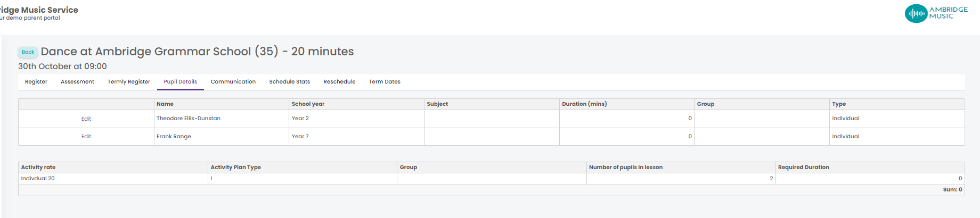Open the Communication tab

(233, 82)
